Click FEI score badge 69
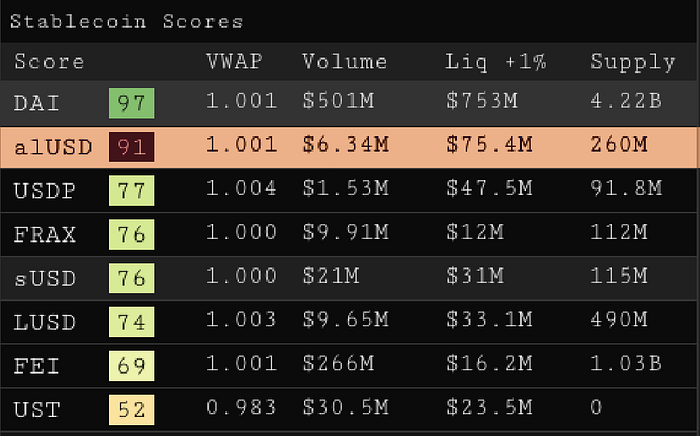700x436 pixels. pyautogui.click(x=132, y=365)
